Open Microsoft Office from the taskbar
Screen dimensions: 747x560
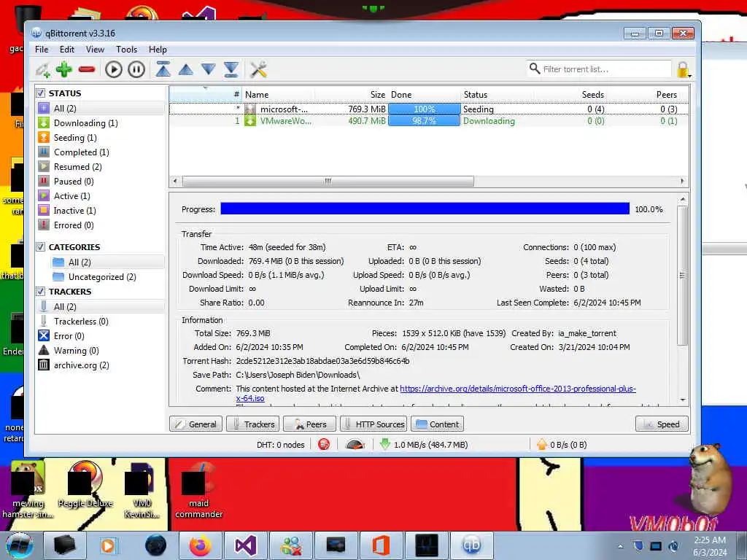pyautogui.click(x=381, y=545)
